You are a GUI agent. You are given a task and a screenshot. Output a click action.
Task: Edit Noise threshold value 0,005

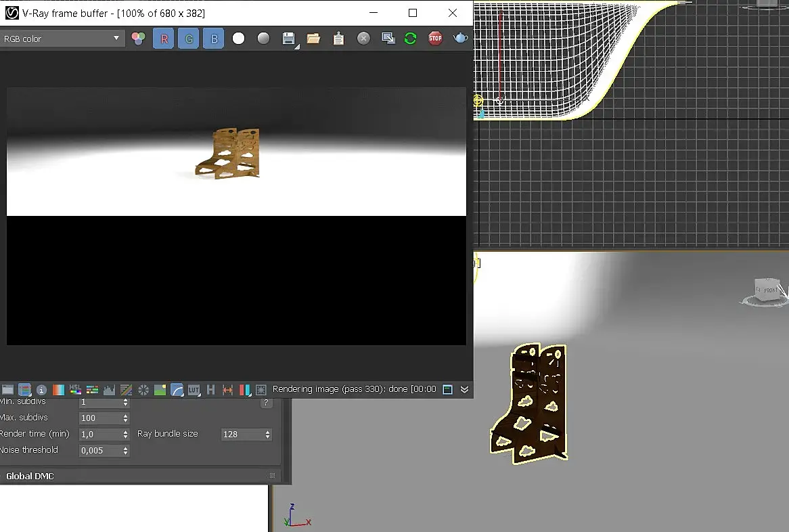click(100, 451)
